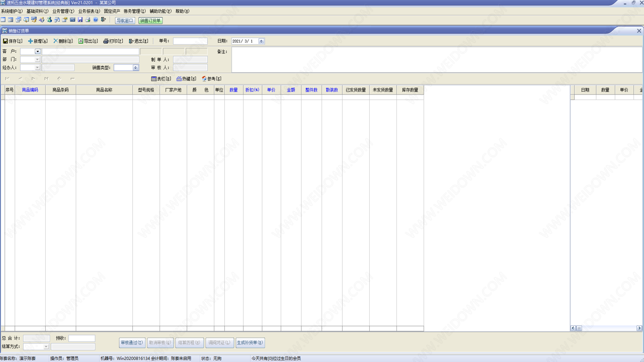The width and height of the screenshot is (644, 362).
Task: Open the 结算方式 settlement method dropdown
Action: coord(46,347)
